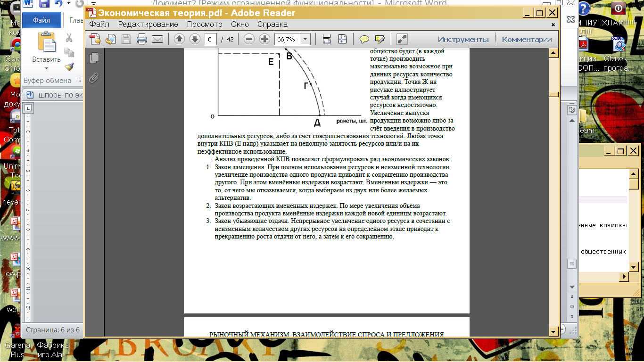Click the Word next page double arrow button
The image size is (644, 362).
pyautogui.click(x=572, y=316)
